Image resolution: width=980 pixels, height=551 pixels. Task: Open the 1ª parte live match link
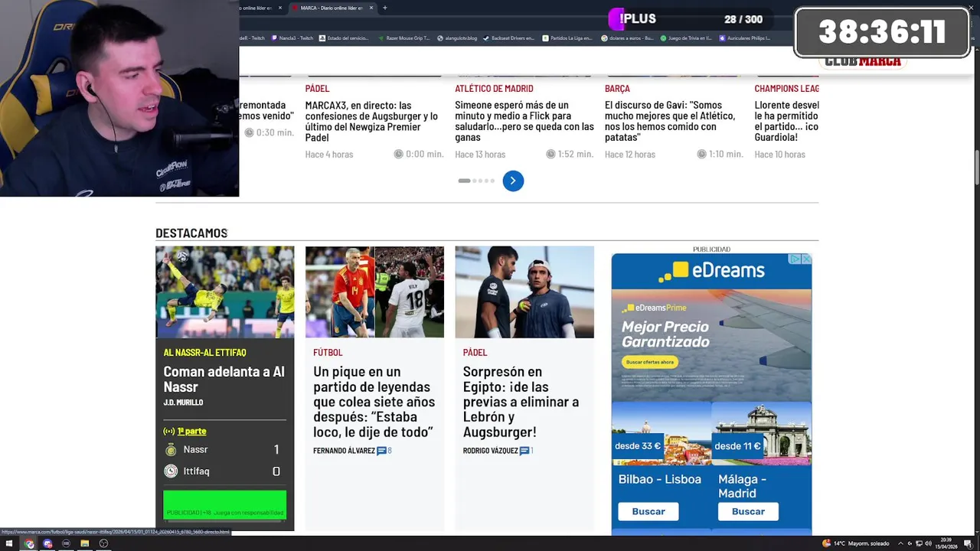coord(191,431)
